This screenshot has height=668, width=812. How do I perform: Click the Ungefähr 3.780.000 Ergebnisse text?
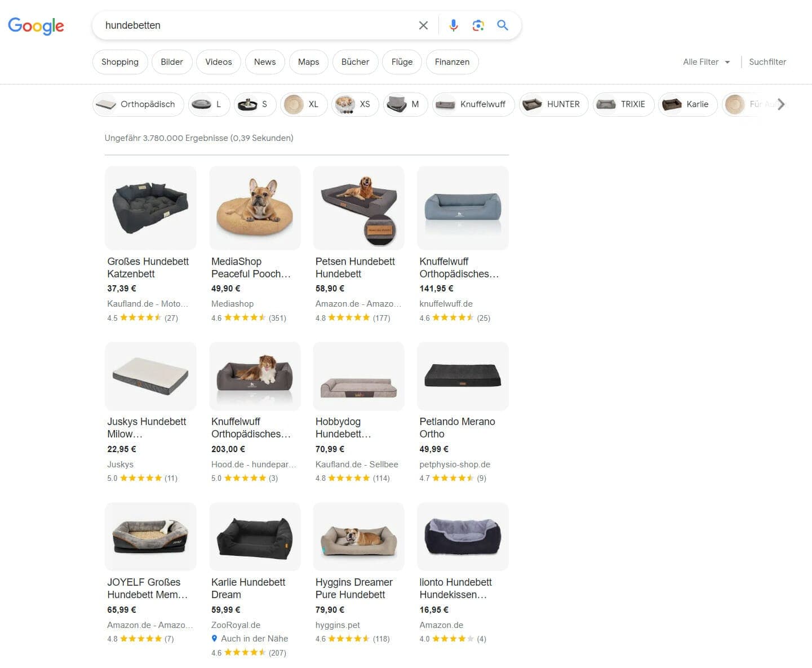(199, 138)
